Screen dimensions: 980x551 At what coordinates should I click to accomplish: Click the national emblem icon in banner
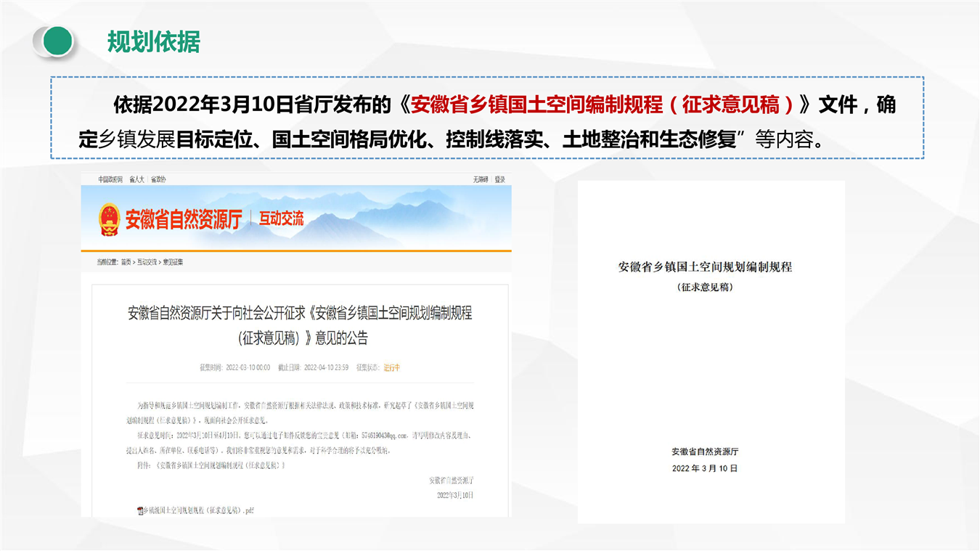pos(110,219)
